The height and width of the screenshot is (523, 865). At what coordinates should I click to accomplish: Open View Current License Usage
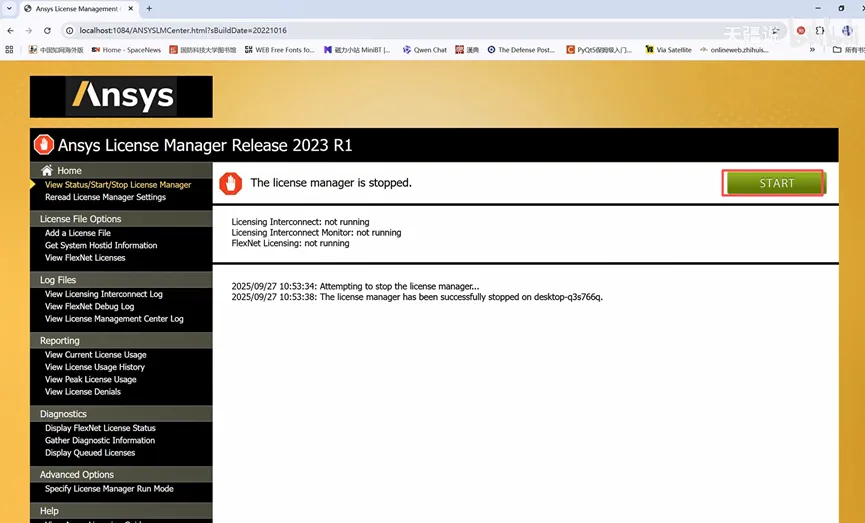95,355
